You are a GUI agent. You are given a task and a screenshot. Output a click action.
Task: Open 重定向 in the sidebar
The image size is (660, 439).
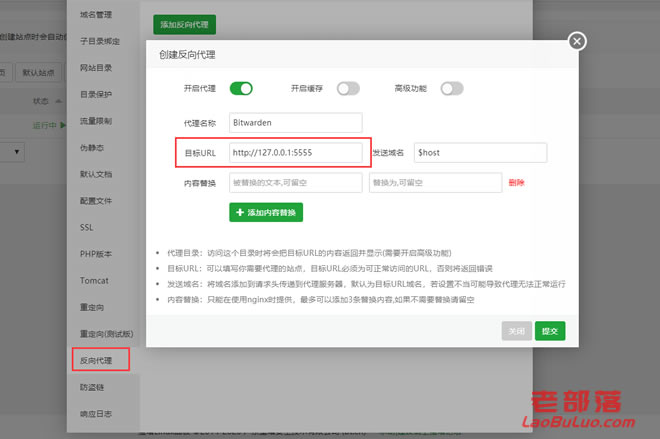point(92,307)
